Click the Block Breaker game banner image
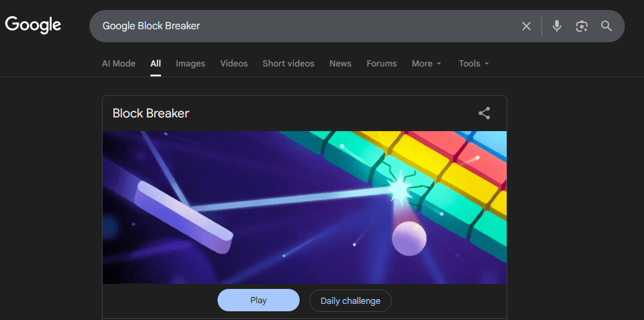This screenshot has width=644, height=320. coord(305,208)
